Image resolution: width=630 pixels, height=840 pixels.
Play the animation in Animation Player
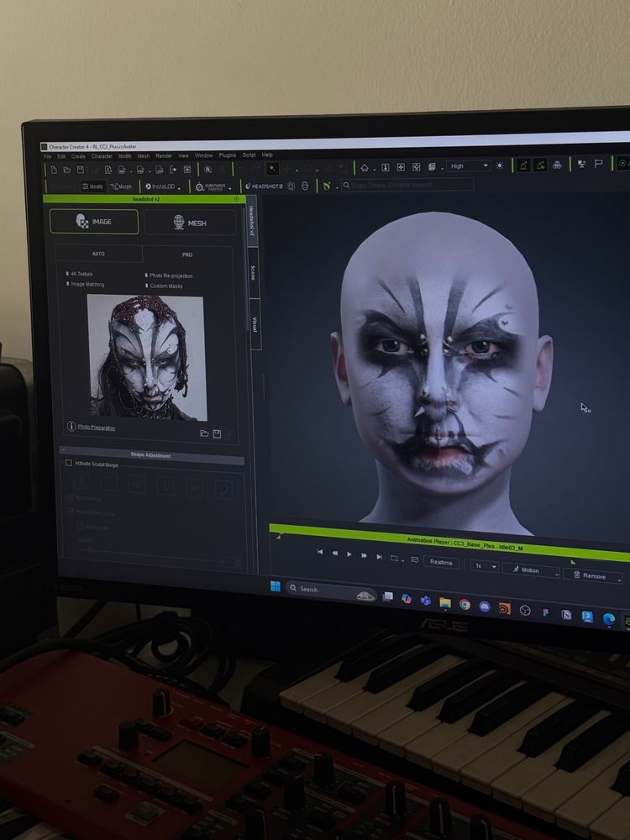tap(349, 554)
